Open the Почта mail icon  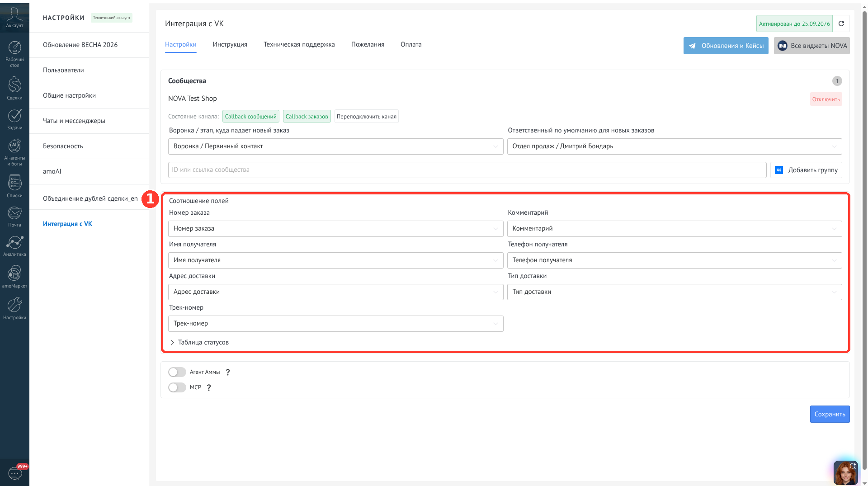click(14, 217)
